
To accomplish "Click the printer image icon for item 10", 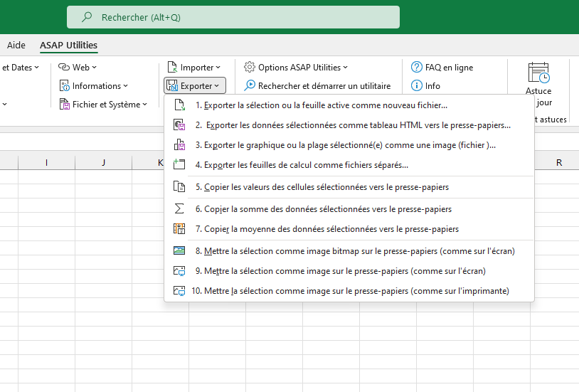I will (179, 291).
